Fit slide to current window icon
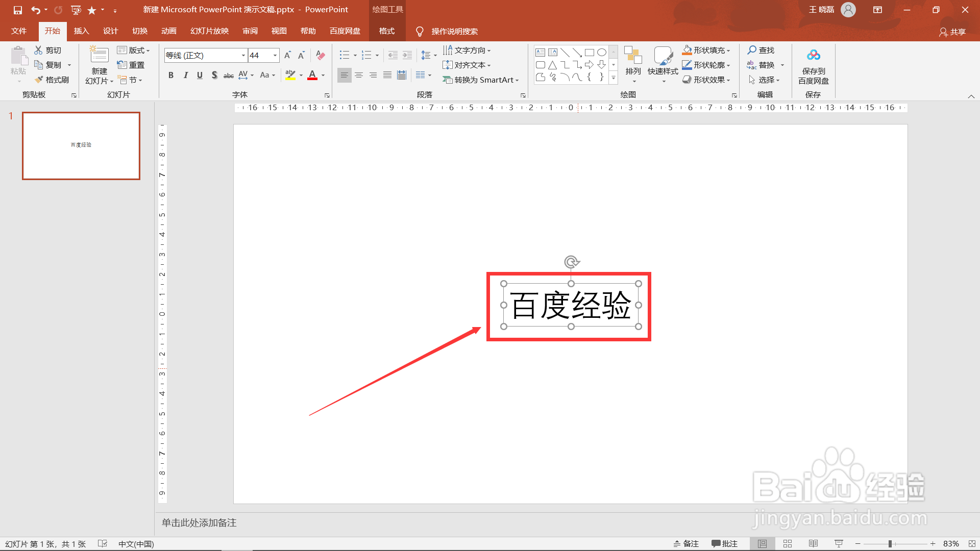Image resolution: width=980 pixels, height=551 pixels. click(972, 544)
